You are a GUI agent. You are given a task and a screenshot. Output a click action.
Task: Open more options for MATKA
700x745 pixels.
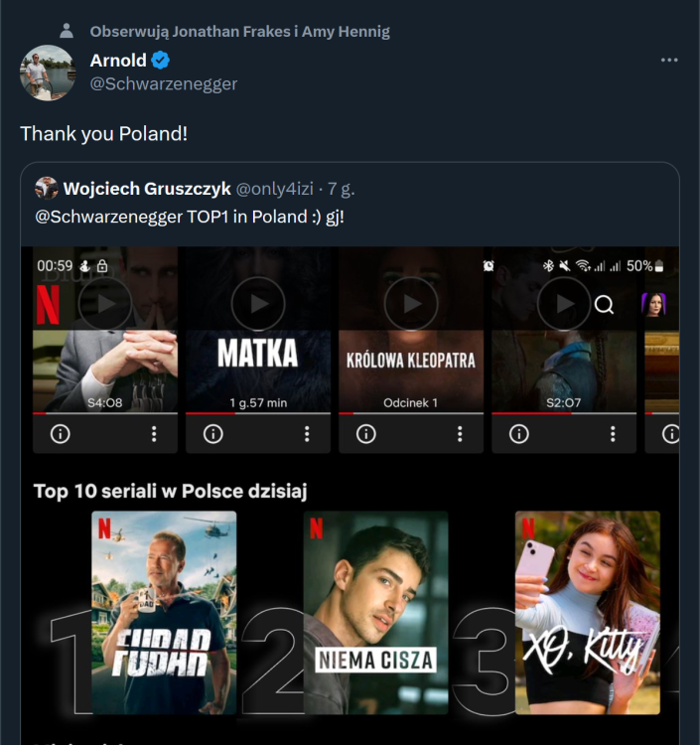(307, 434)
